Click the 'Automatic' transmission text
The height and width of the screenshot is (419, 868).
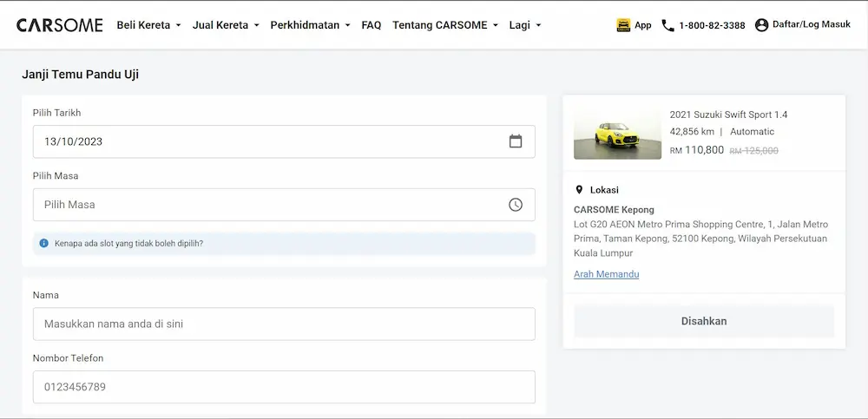(x=752, y=132)
